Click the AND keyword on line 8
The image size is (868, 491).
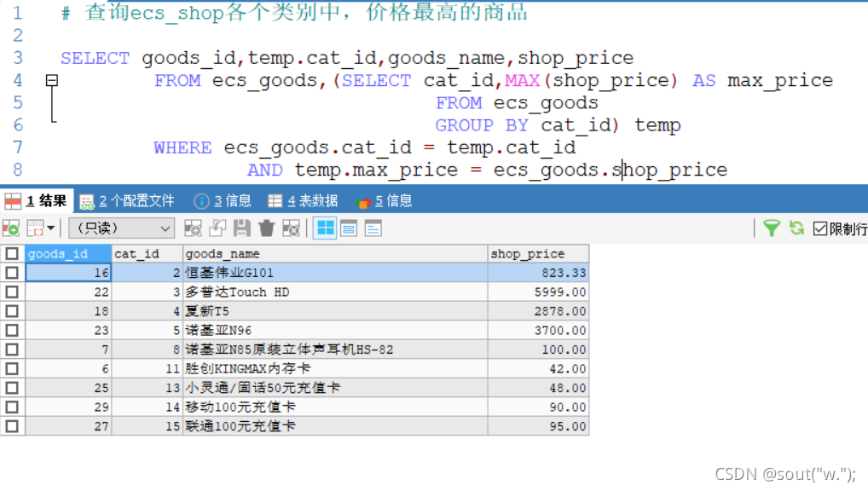(x=264, y=170)
